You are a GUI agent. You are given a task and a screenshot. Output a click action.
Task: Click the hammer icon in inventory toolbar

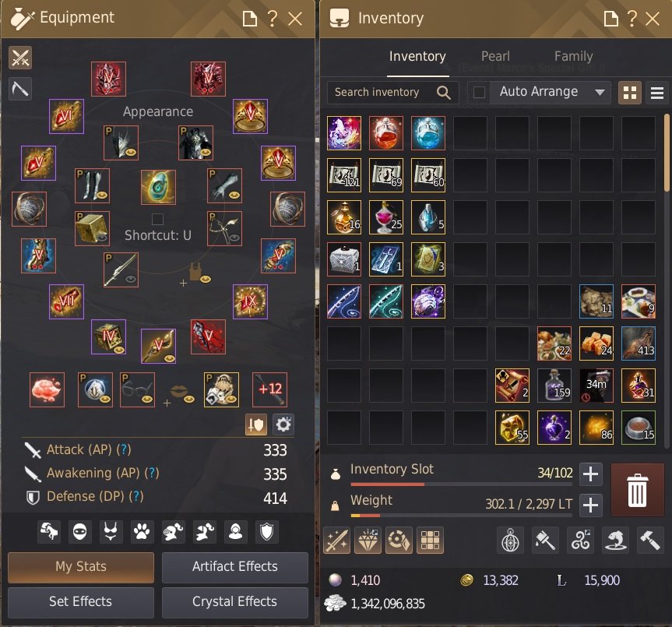(650, 540)
